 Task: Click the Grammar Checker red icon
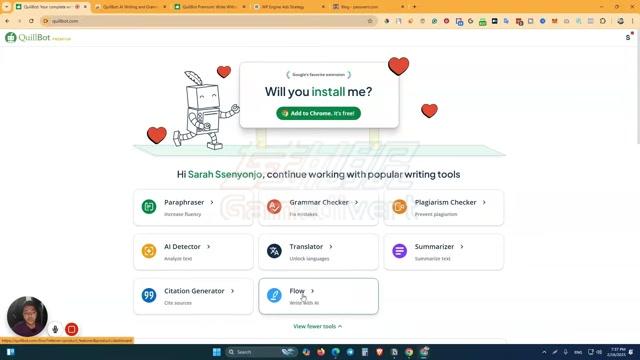click(x=274, y=207)
